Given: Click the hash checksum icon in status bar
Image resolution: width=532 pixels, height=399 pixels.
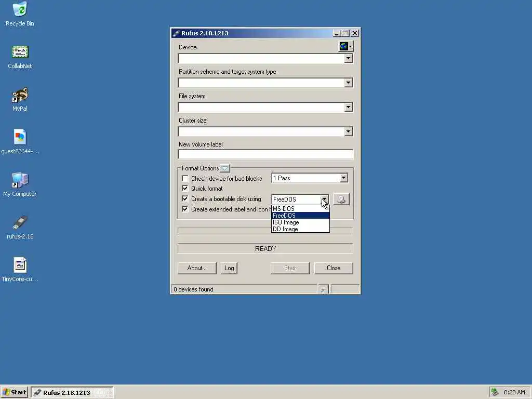Looking at the screenshot, I should [x=323, y=289].
